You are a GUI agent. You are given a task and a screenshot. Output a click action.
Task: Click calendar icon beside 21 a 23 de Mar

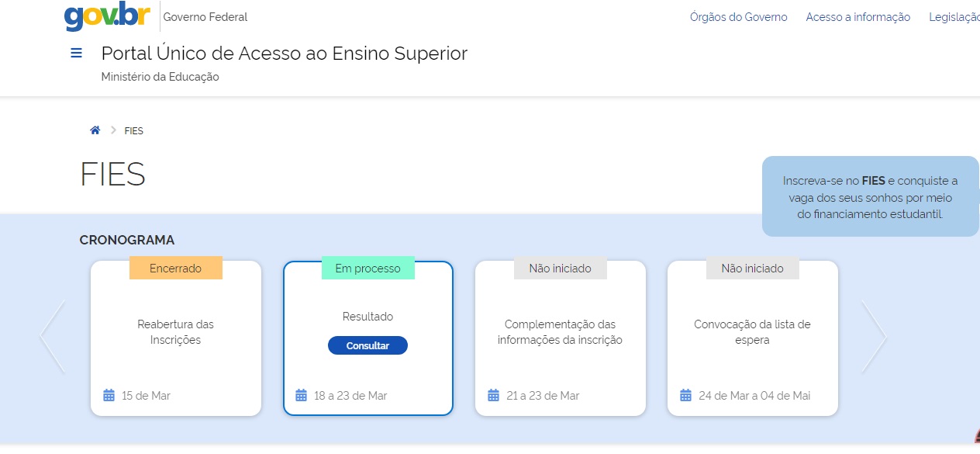494,396
